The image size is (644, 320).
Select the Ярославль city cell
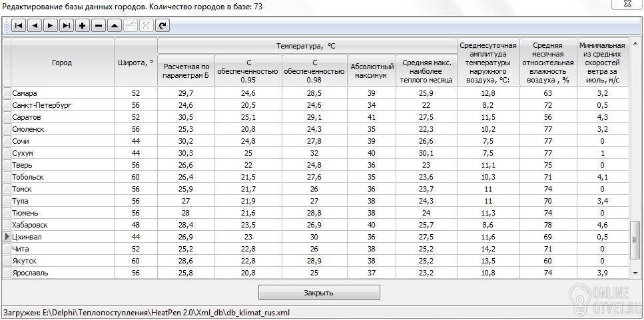pyautogui.click(x=62, y=273)
